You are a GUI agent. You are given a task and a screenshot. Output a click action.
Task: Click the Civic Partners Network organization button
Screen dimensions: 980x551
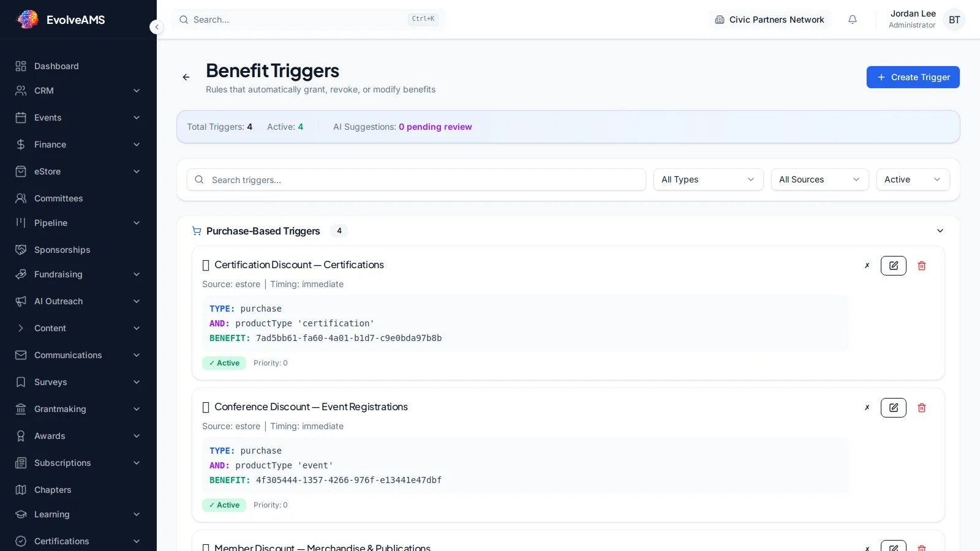tap(769, 20)
